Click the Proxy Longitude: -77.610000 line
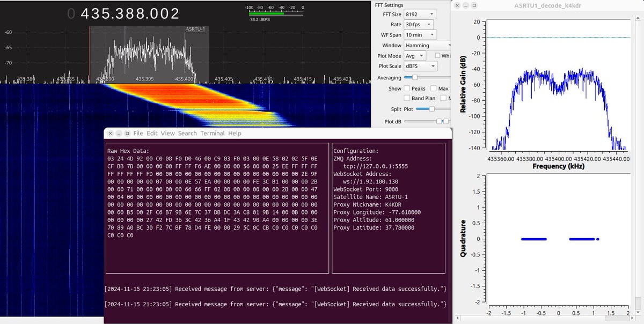644x324 pixels. 377,212
